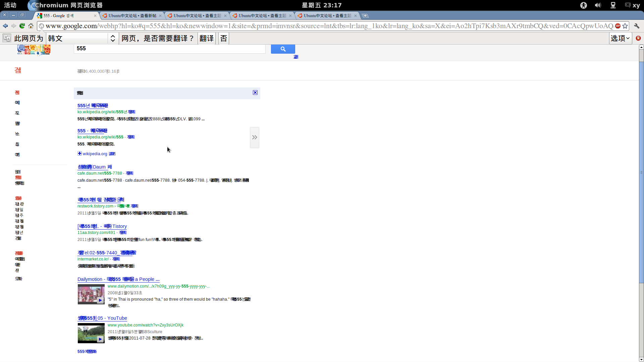Click the 否 decline translation button
This screenshot has width=644, height=362.
[224, 38]
